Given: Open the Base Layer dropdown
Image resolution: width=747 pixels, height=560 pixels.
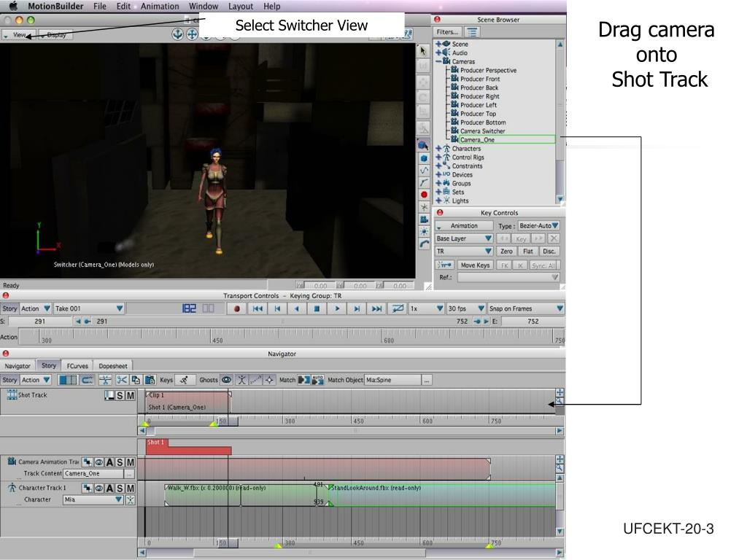Looking at the screenshot, I should 463,238.
